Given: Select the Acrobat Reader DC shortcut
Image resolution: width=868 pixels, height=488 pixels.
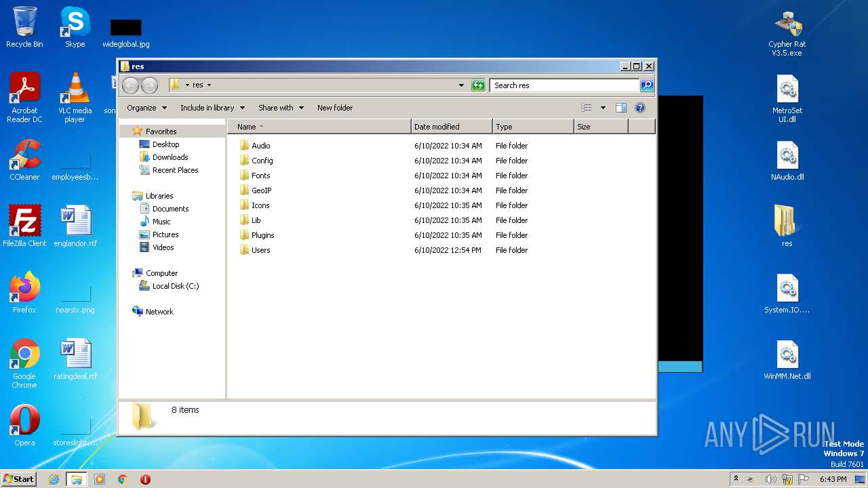Looking at the screenshot, I should 24,98.
